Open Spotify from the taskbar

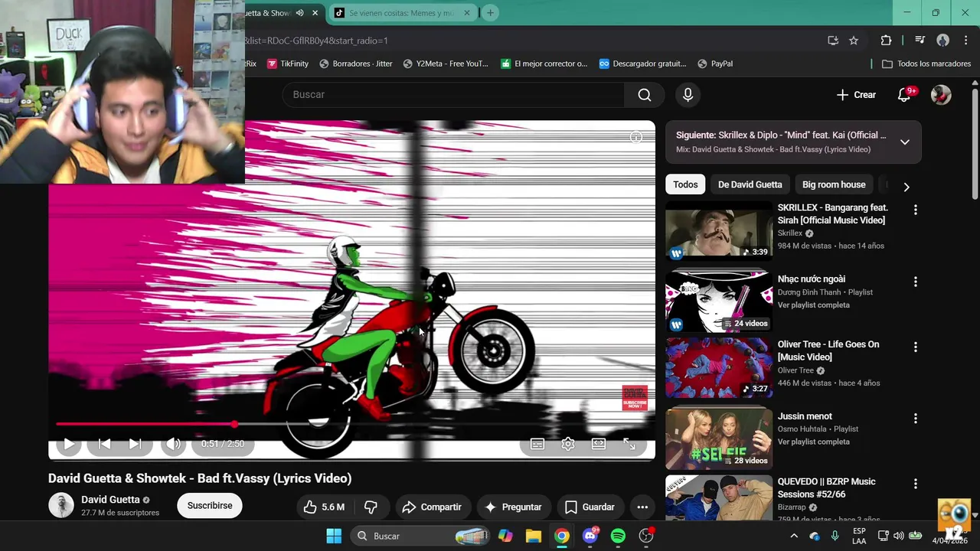pyautogui.click(x=618, y=536)
